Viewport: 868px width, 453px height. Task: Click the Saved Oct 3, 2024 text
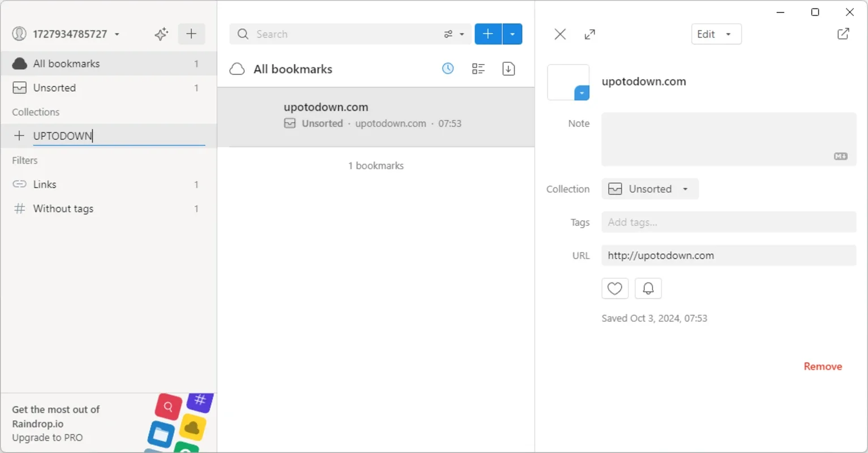654,318
